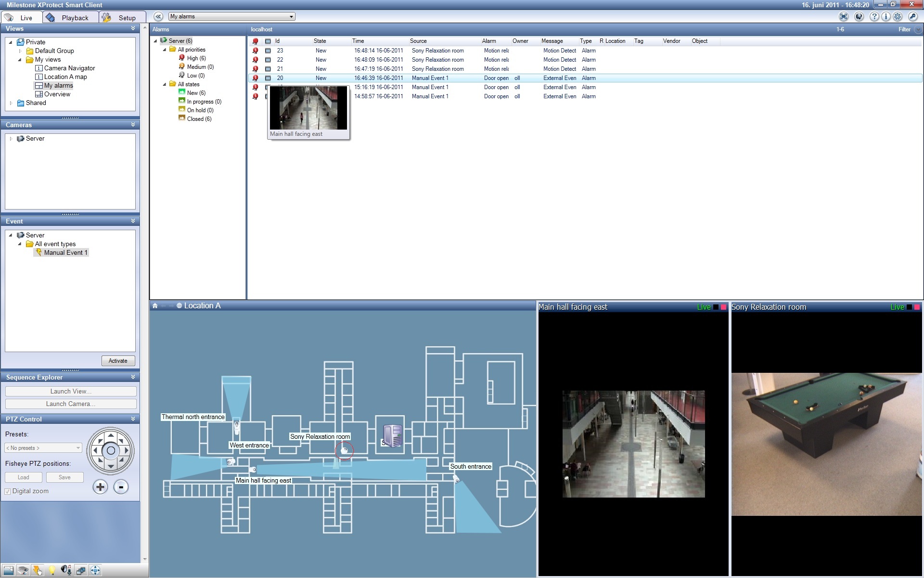Switch to the Setup tab
This screenshot has height=578, width=924.
[122, 17]
